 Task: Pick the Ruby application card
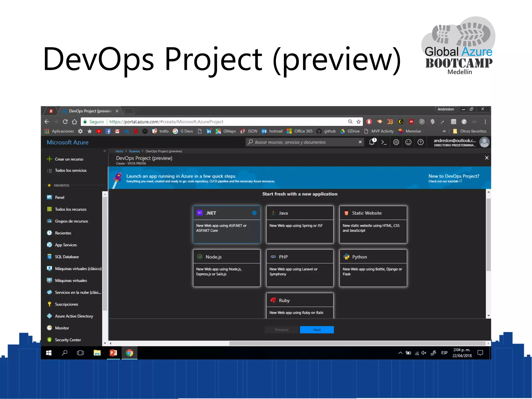pyautogui.click(x=300, y=306)
